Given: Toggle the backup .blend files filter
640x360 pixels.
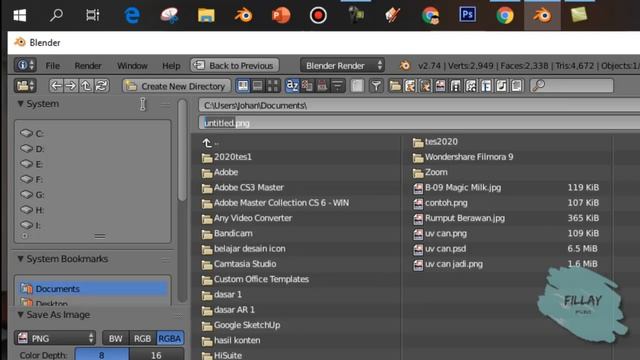Looking at the screenshot, I should (425, 86).
